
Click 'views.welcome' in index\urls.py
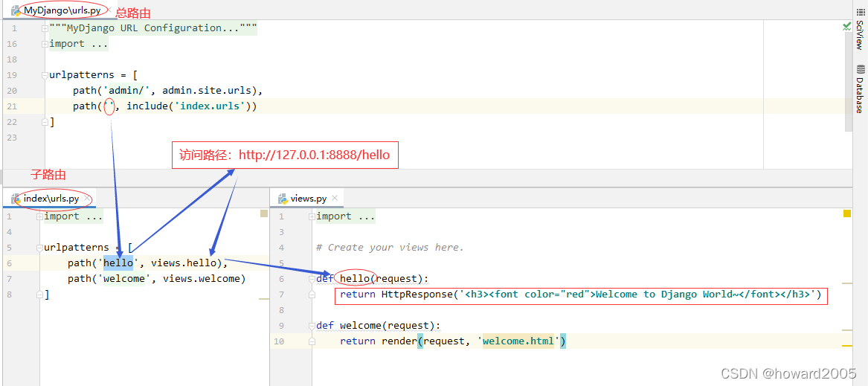[201, 279]
